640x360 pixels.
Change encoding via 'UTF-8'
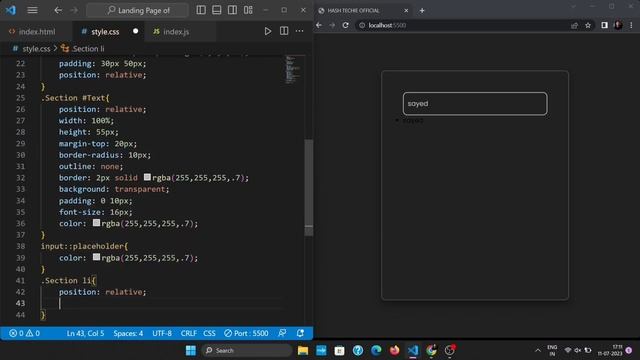pyautogui.click(x=162, y=333)
